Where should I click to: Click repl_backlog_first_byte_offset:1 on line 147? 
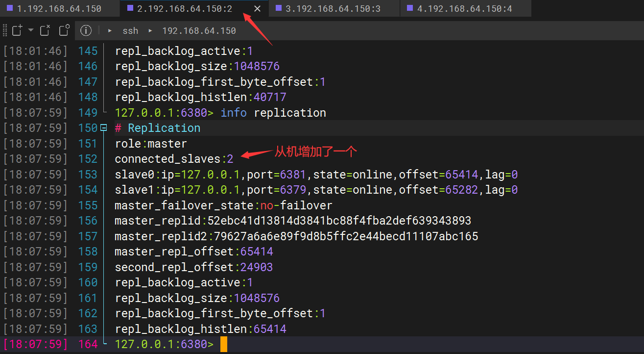coord(220,82)
